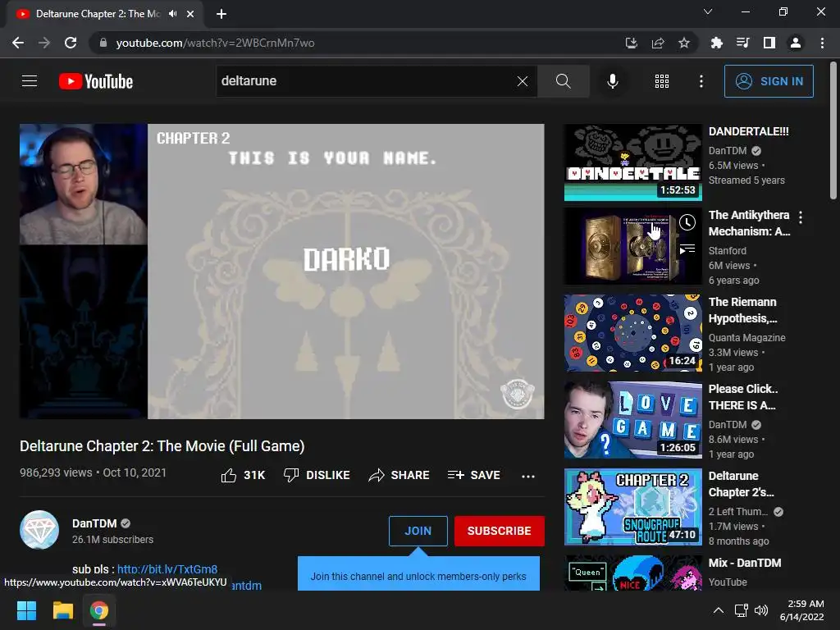Open Chrome extensions puzzle icon
The width and height of the screenshot is (840, 630).
pyautogui.click(x=716, y=43)
